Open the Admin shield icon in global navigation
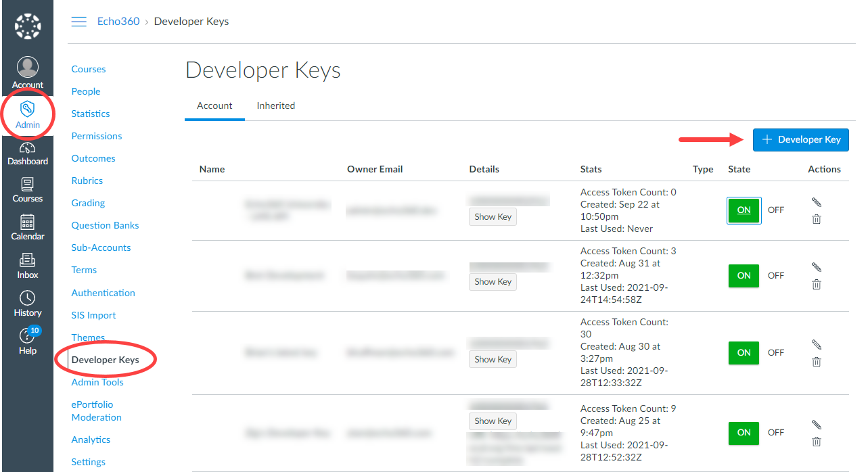This screenshot has width=868, height=472. (28, 110)
